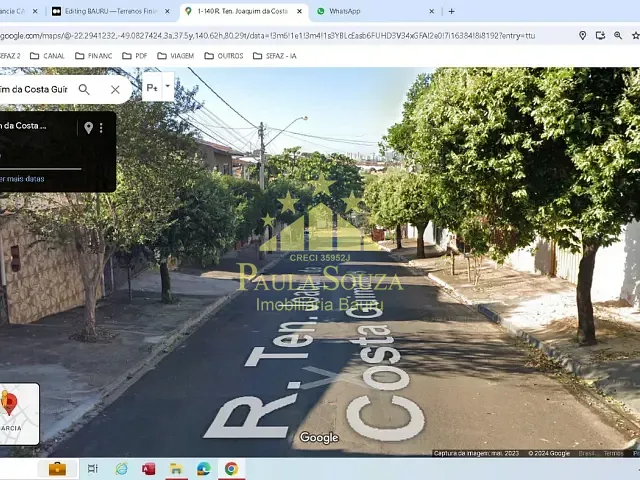
Task: Open Microsoft Access from taskbar
Action: tap(149, 469)
